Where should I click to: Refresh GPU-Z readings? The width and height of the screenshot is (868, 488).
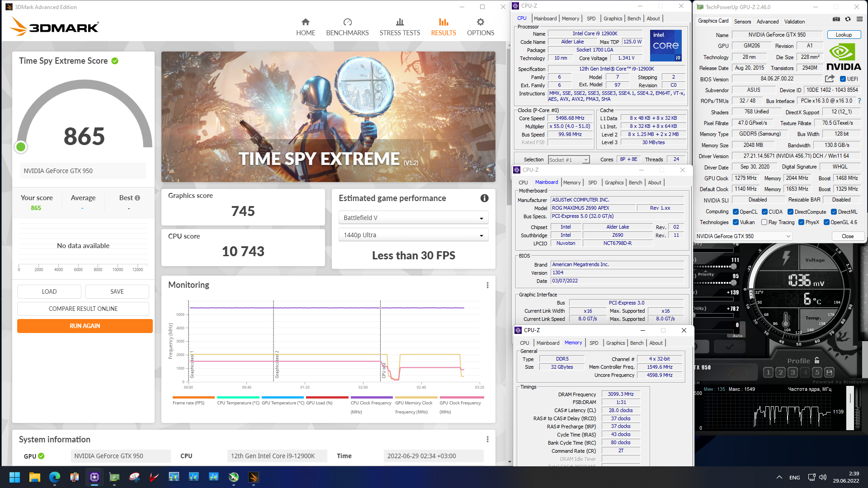point(848,19)
